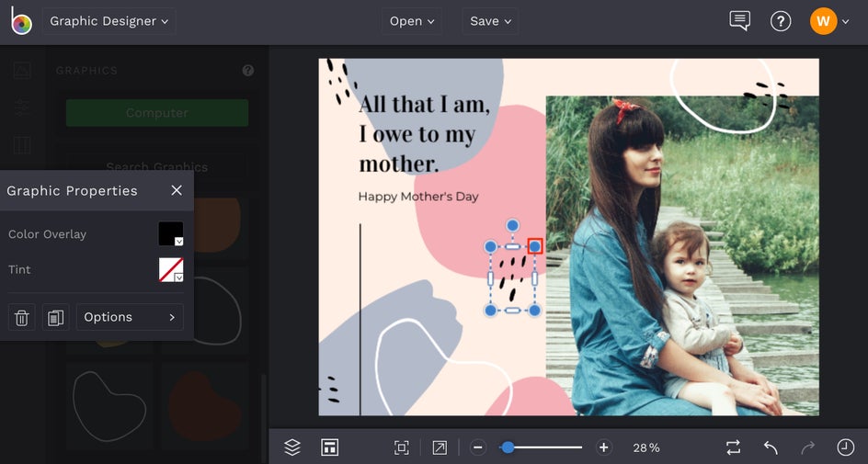Delete the selected graphic with trash icon
This screenshot has width=868, height=464.
pos(21,317)
